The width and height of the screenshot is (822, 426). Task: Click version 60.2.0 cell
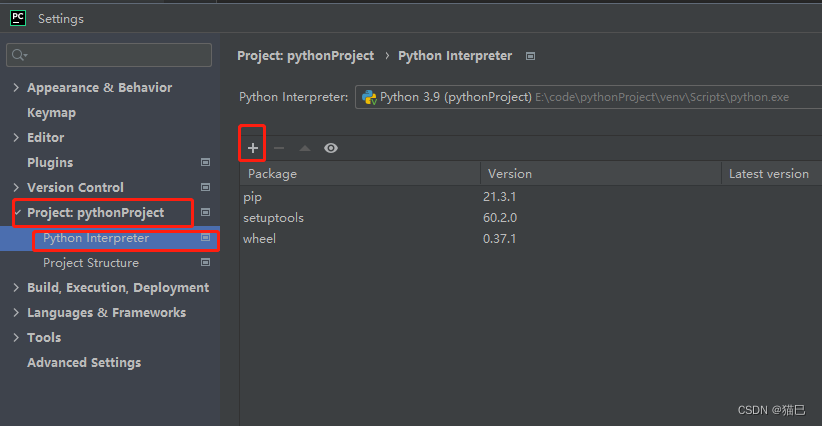500,217
